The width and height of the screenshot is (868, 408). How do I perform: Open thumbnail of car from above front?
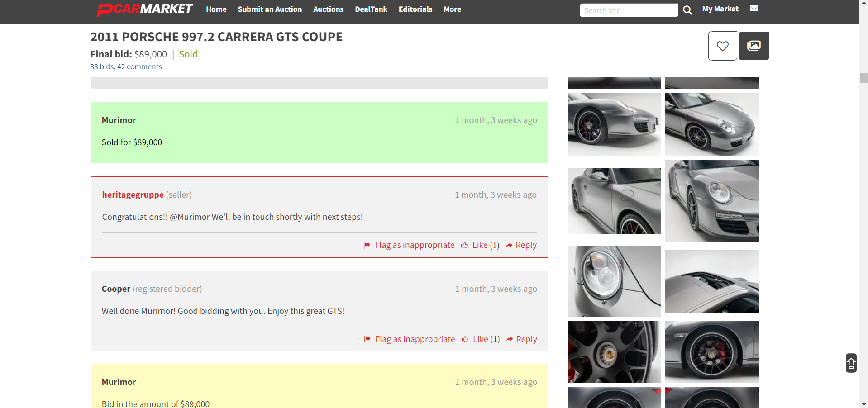[x=712, y=124]
